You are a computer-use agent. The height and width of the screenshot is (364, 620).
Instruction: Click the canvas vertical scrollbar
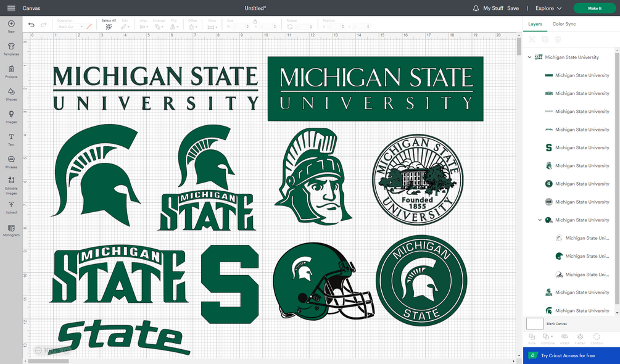pyautogui.click(x=519, y=47)
